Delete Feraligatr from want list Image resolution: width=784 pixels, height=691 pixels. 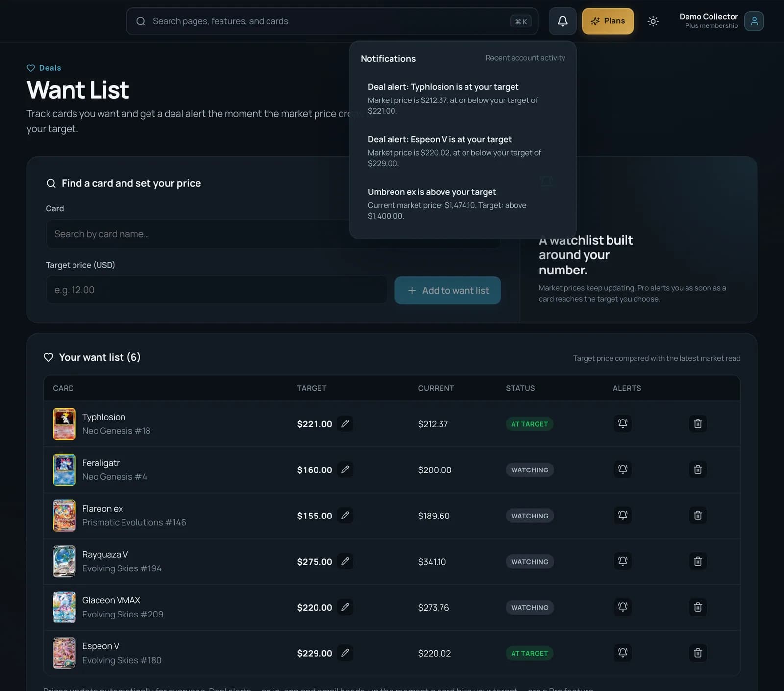coord(698,469)
